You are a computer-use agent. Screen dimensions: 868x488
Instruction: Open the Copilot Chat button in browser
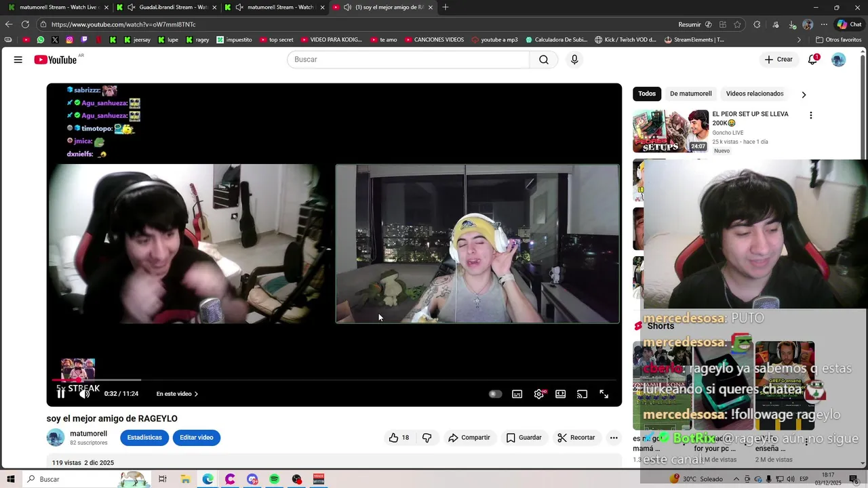849,24
